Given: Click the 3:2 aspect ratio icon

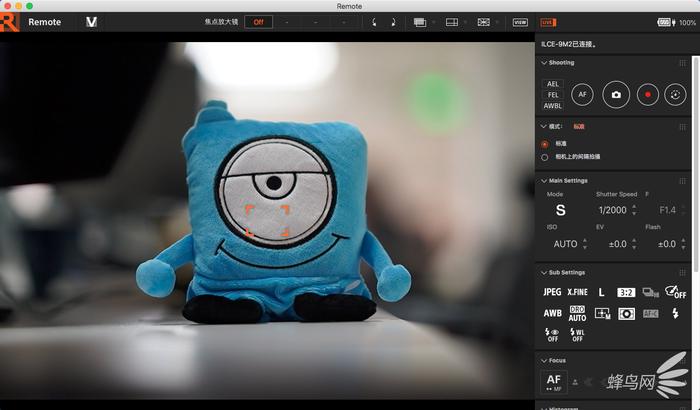Looking at the screenshot, I should 626,292.
